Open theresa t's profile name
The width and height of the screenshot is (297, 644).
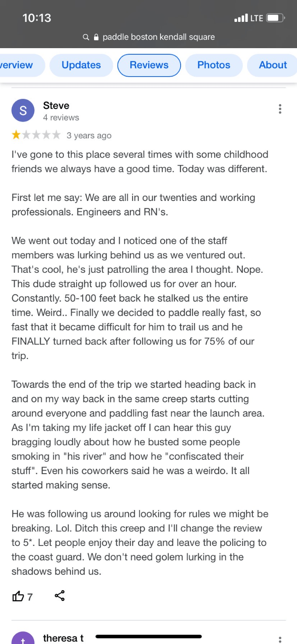click(63, 638)
